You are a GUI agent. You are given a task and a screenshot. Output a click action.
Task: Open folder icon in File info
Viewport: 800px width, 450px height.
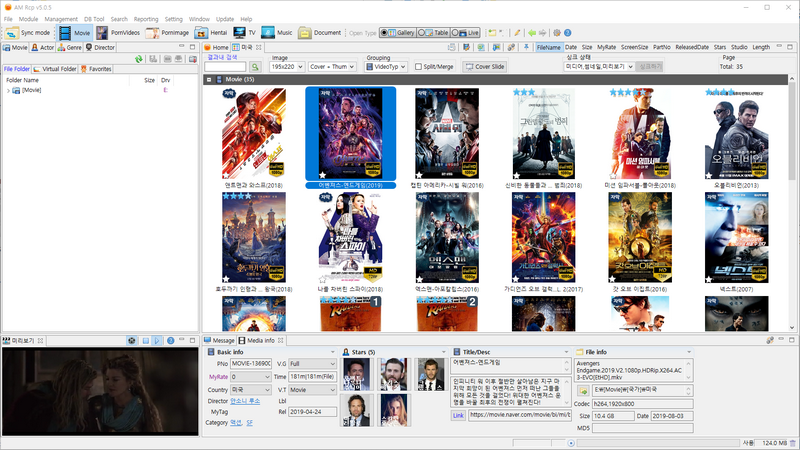pos(583,391)
